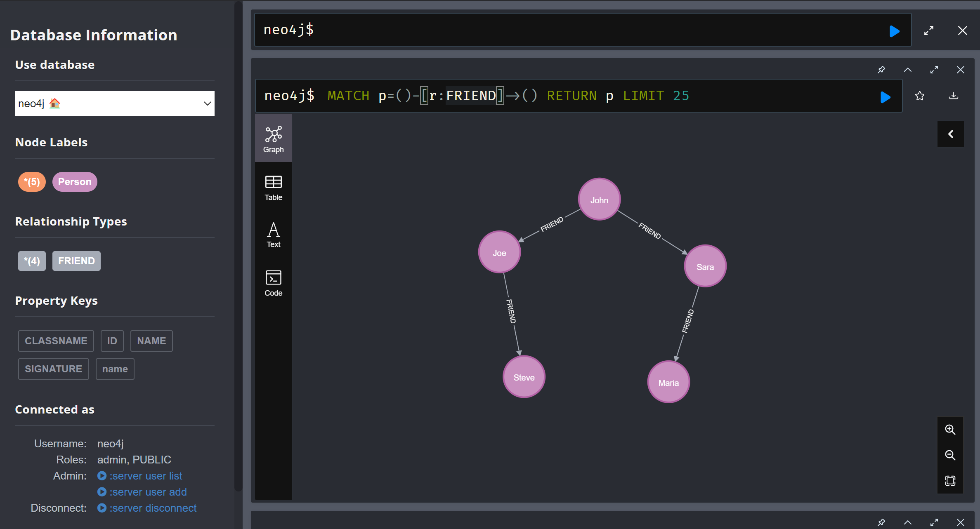980x529 pixels.
Task: Switch to Table view
Action: pos(274,188)
